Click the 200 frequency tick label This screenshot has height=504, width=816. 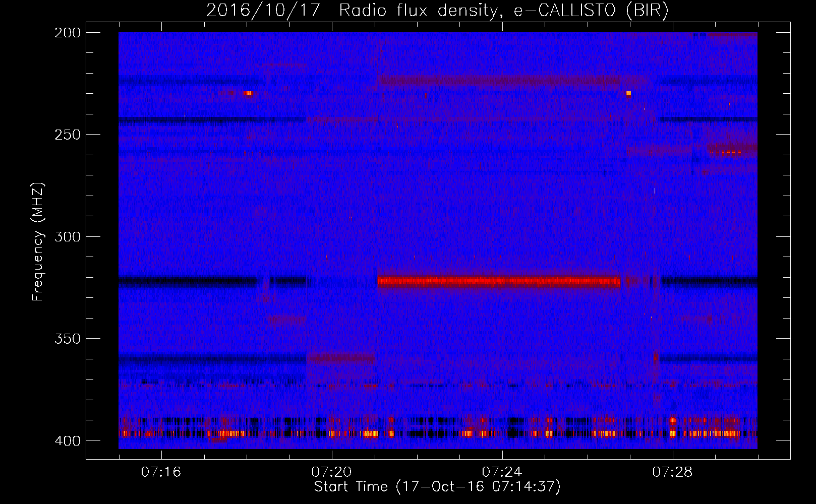tap(68, 33)
